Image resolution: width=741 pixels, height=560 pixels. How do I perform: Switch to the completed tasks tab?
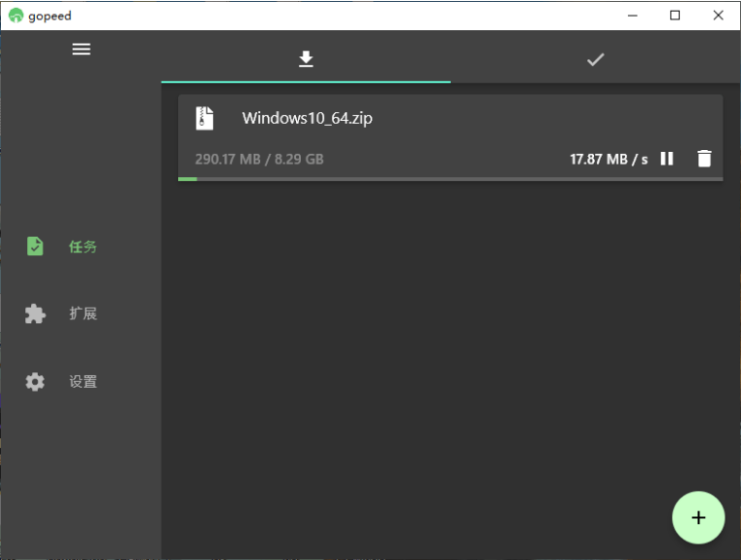[x=596, y=59]
